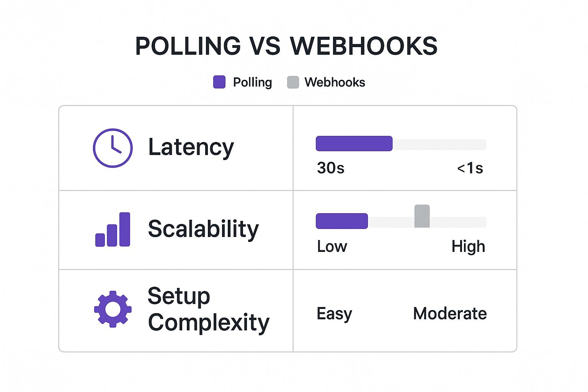Select the Webhooks legend label

(335, 82)
